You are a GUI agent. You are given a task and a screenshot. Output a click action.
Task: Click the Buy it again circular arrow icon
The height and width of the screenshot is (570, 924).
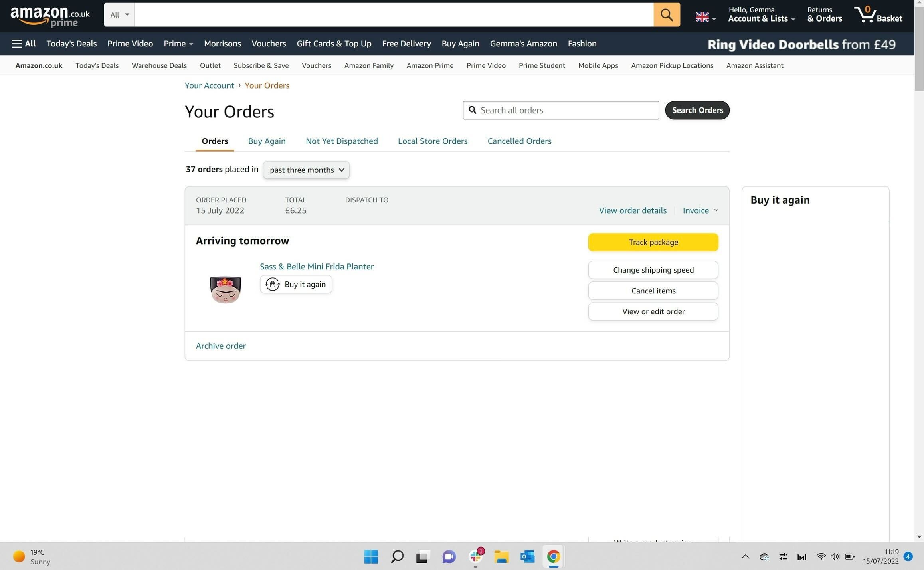(x=272, y=284)
